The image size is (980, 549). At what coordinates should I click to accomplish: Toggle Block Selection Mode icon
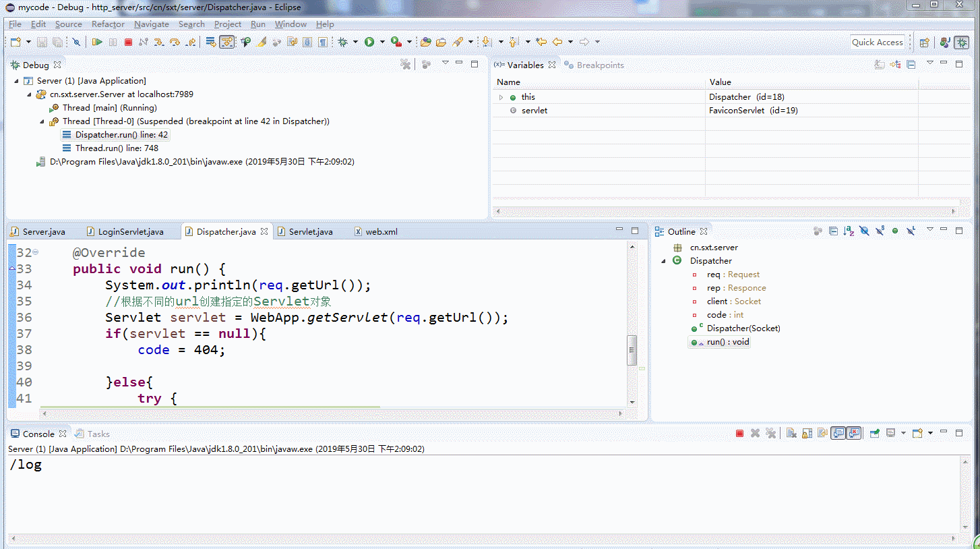(x=307, y=42)
